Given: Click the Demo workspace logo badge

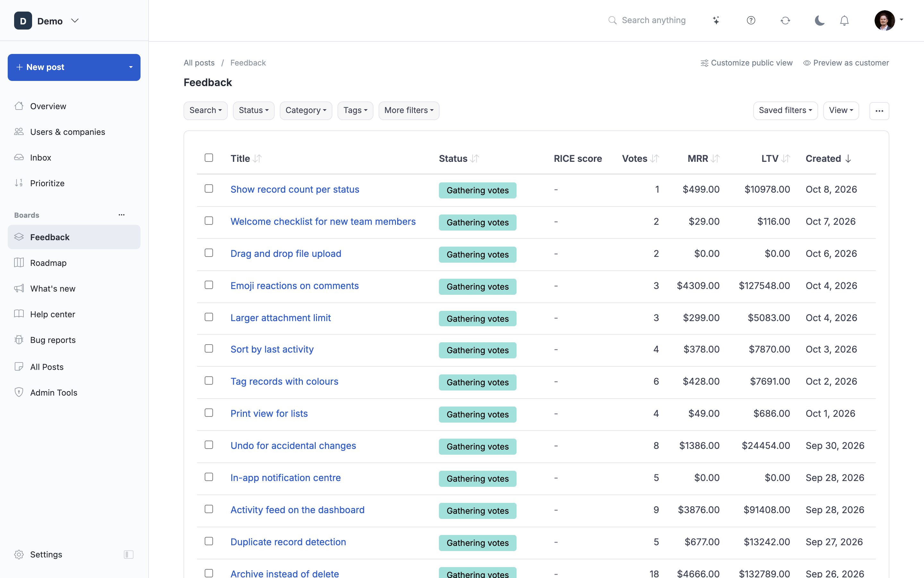Looking at the screenshot, I should pyautogui.click(x=23, y=21).
